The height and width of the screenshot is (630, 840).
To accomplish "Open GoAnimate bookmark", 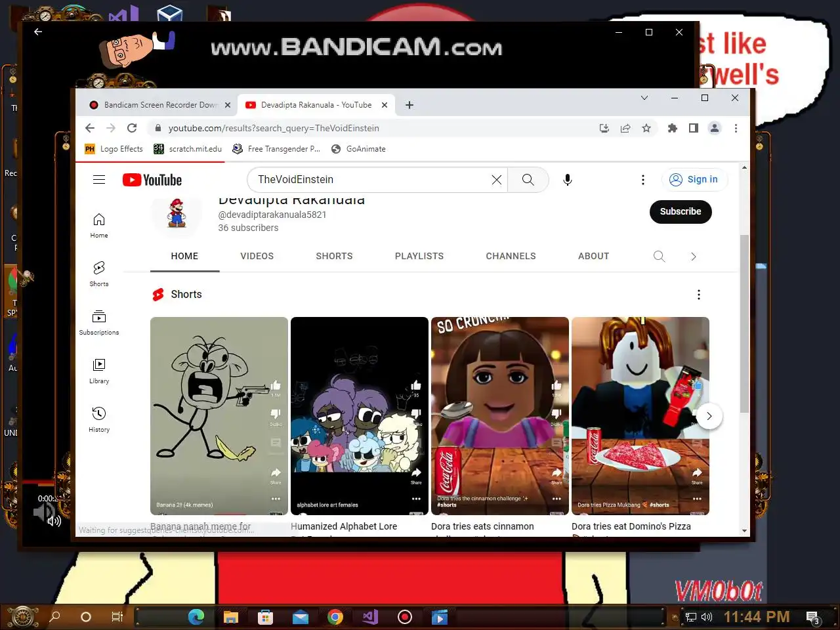I will click(x=358, y=149).
